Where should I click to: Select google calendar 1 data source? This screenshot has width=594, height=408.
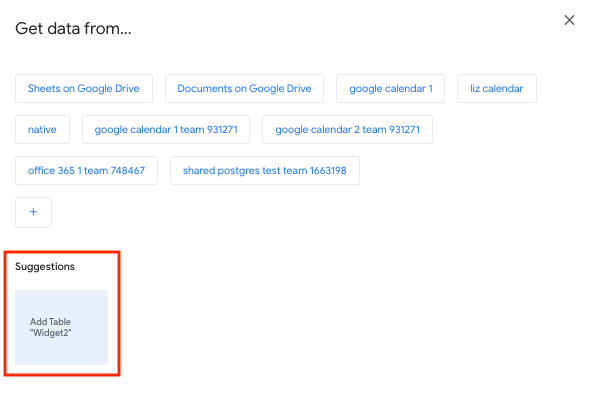(x=391, y=89)
